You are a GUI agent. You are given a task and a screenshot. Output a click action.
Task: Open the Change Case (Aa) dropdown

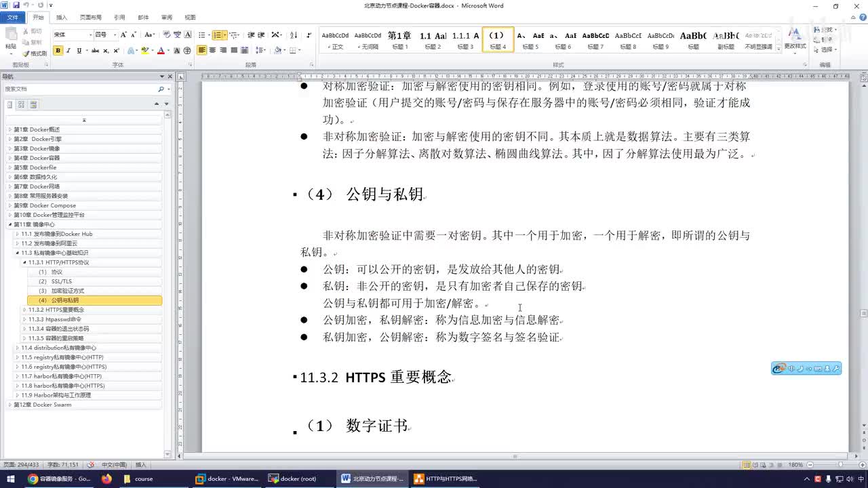[150, 35]
